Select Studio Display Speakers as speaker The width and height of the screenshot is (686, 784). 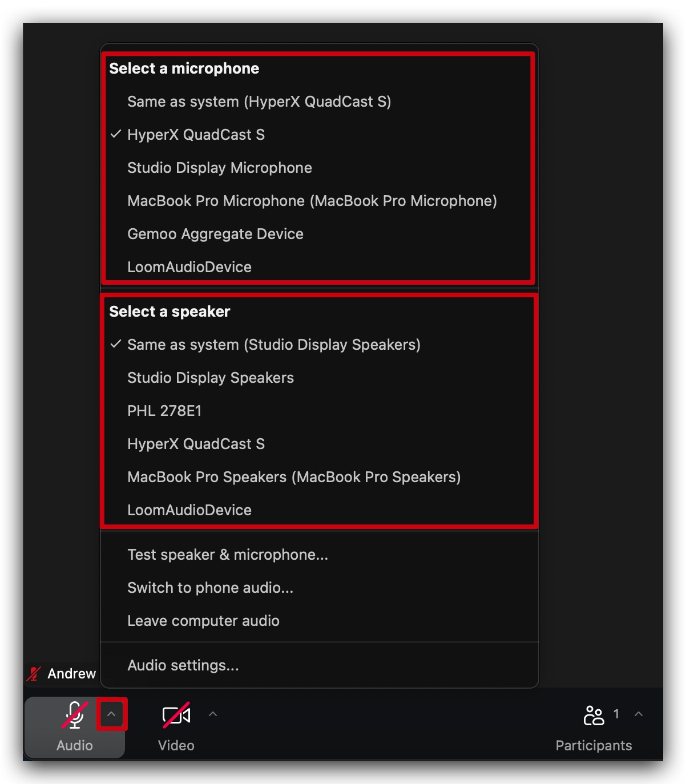pyautogui.click(x=211, y=377)
